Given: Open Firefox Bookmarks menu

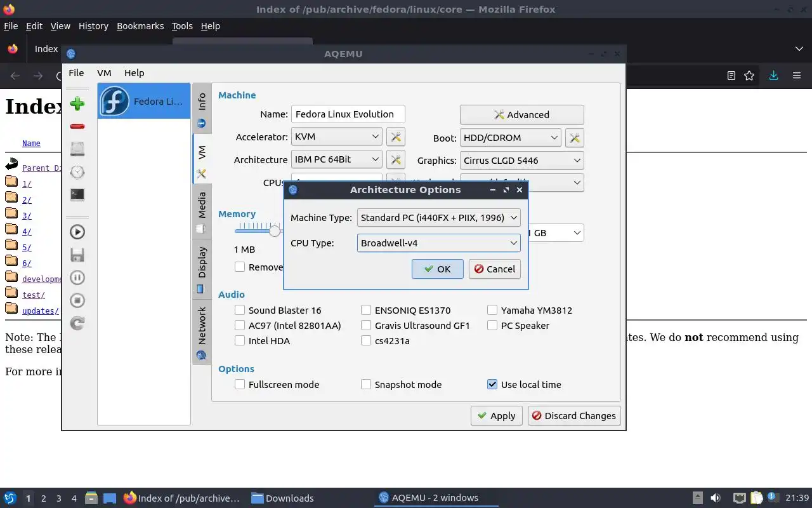Looking at the screenshot, I should pyautogui.click(x=140, y=26).
